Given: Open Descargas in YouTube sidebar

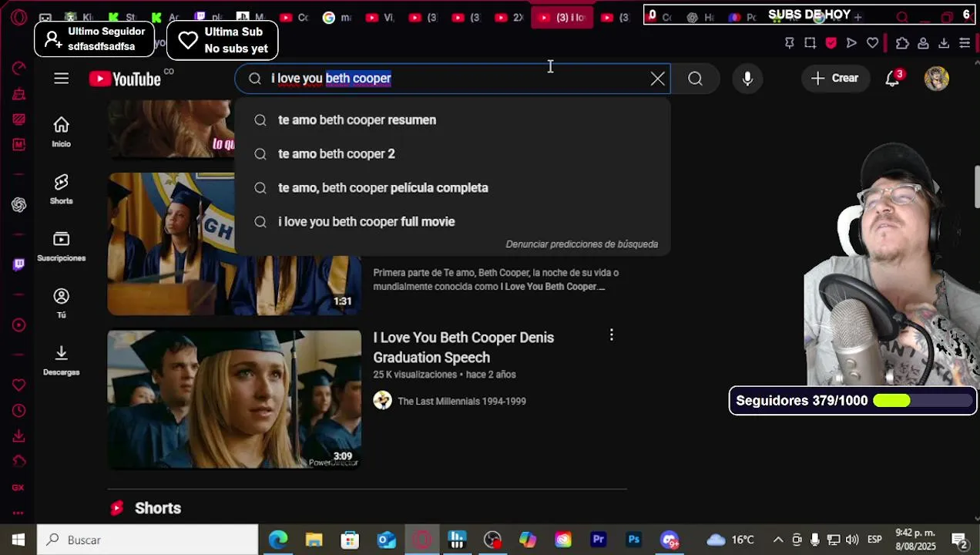Looking at the screenshot, I should click(x=62, y=360).
